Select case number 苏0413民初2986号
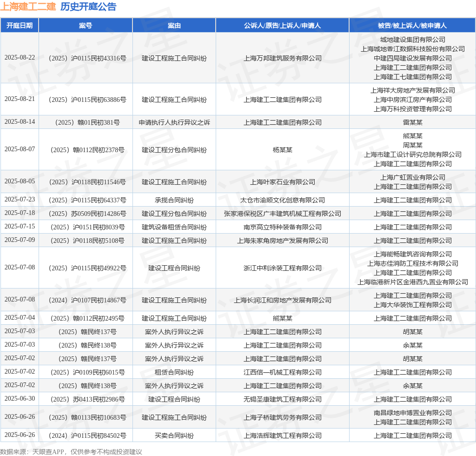This screenshot has height=456, width=476. tap(87, 399)
